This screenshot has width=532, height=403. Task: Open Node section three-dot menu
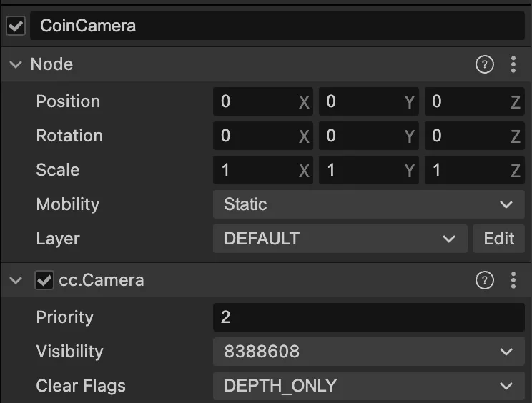point(513,65)
